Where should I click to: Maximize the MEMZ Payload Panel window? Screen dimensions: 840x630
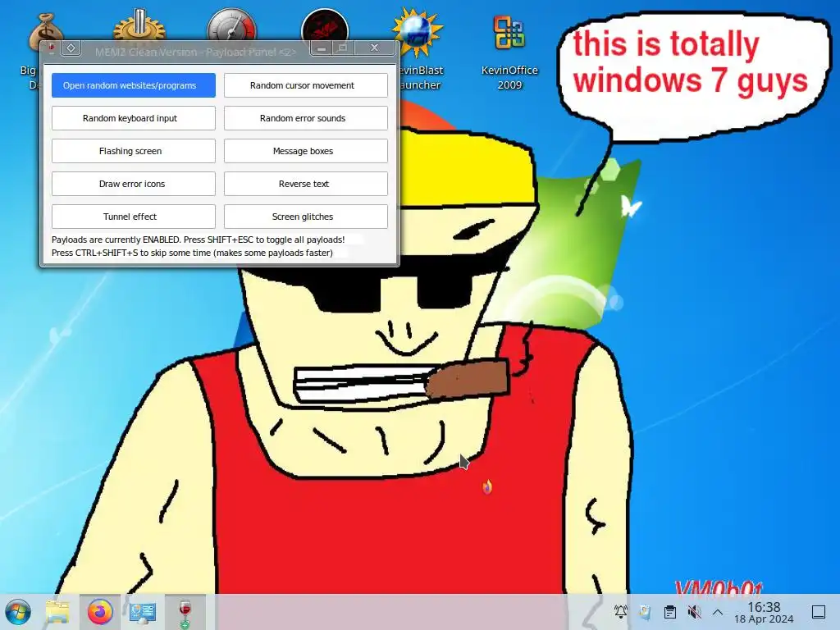343,48
